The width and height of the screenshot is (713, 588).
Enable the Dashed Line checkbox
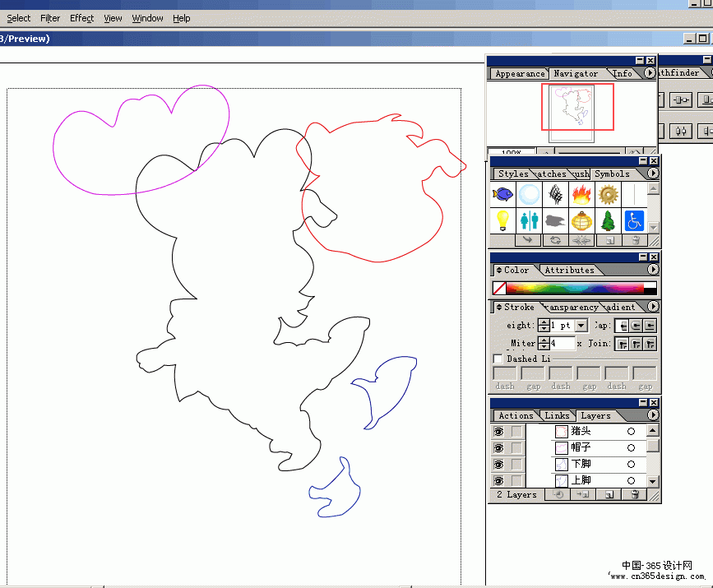[x=498, y=359]
